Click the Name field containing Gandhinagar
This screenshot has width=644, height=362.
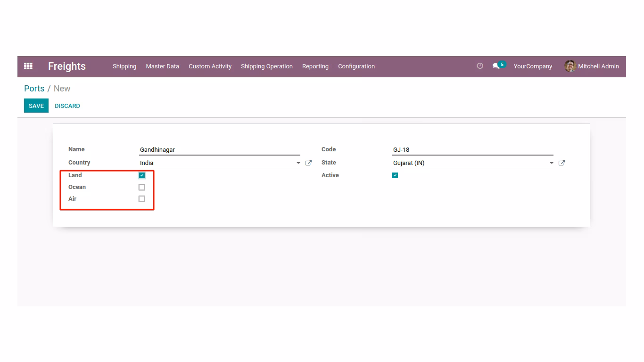220,150
